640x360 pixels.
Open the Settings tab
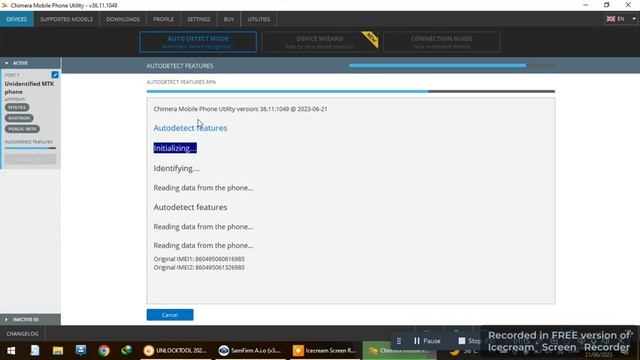199,19
